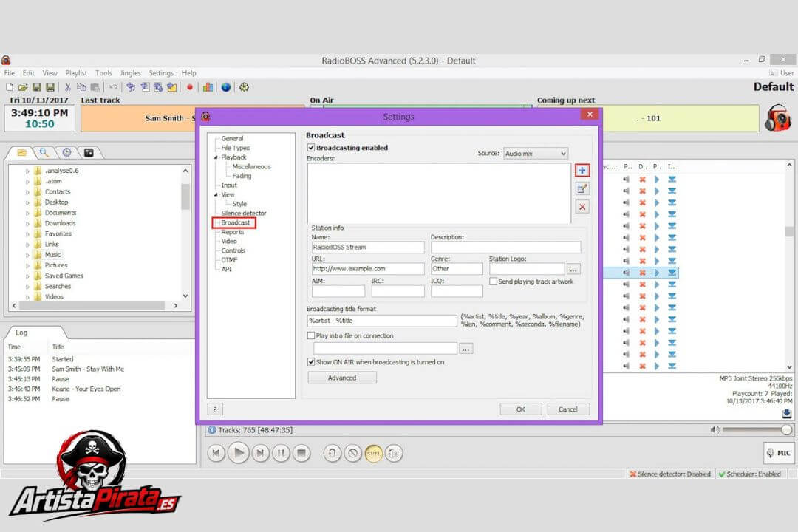Click the Broadcasting title format field
798x532 pixels.
pyautogui.click(x=382, y=321)
